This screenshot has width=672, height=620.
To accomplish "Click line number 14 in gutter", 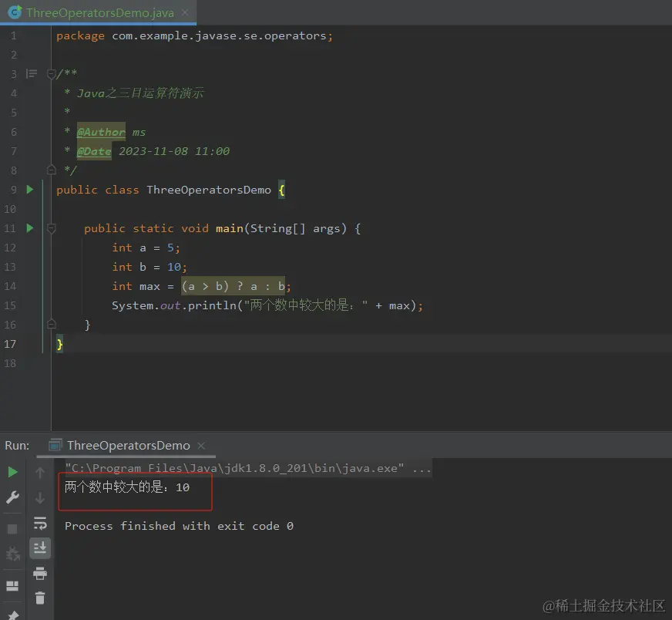I will [x=10, y=286].
